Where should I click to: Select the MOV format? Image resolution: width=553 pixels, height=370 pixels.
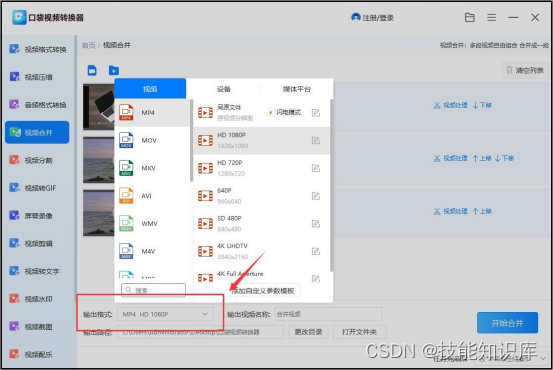[x=152, y=140]
